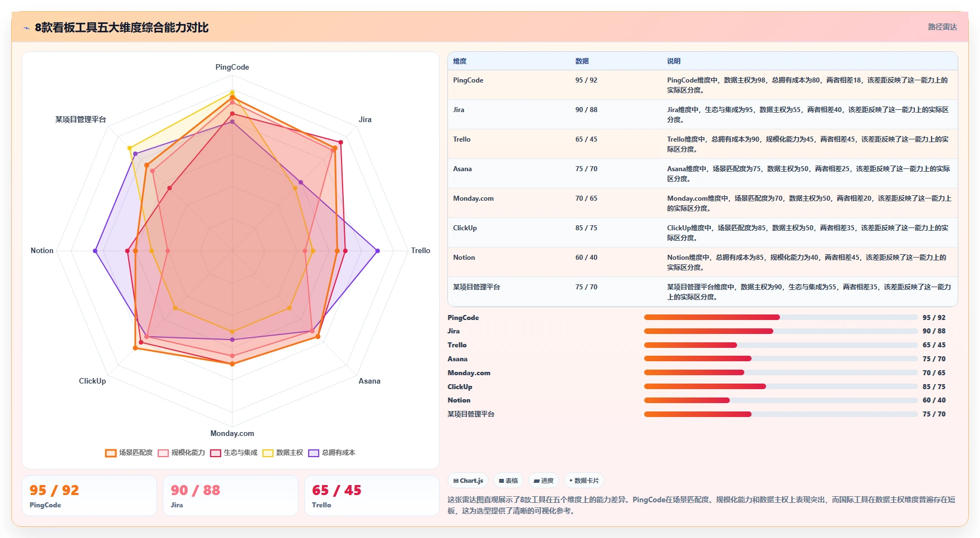Select the PingCode progress bar
This screenshot has width=980, height=538.
click(781, 317)
